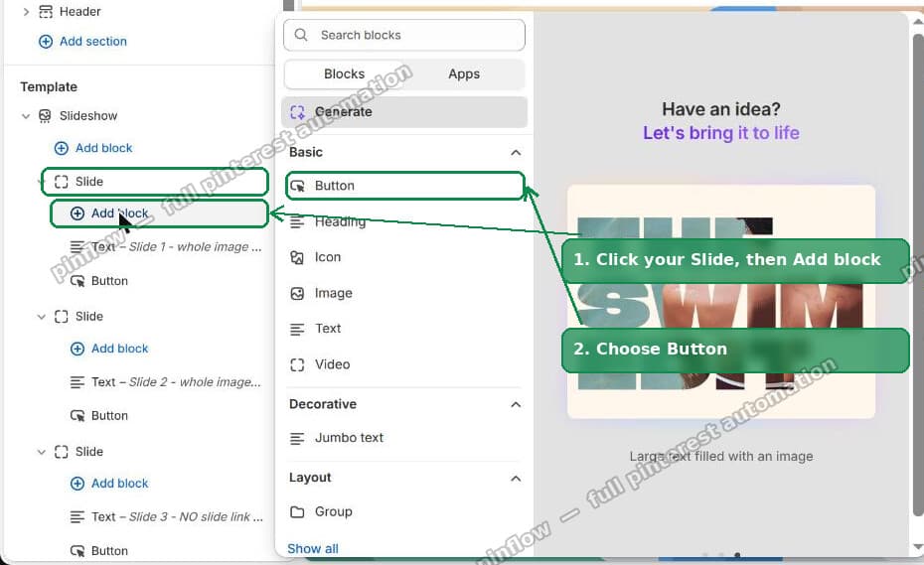Click text icon of Slide 3 text block
The image size is (924, 565).
coord(77,516)
